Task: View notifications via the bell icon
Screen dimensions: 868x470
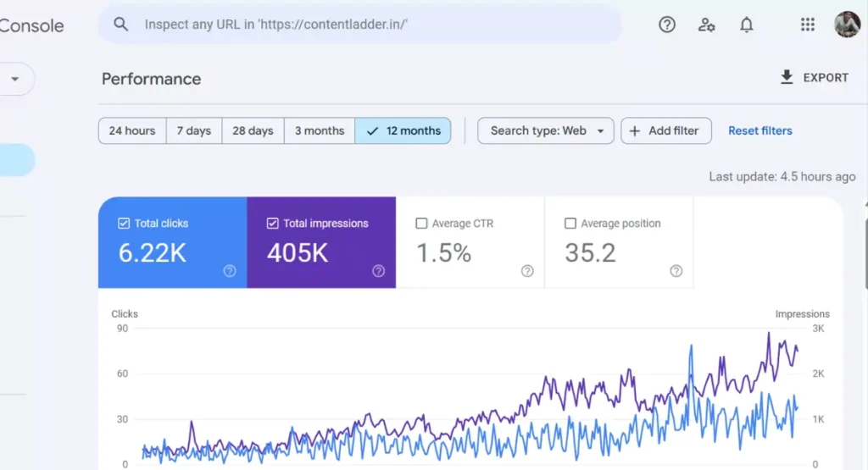Action: tap(746, 25)
